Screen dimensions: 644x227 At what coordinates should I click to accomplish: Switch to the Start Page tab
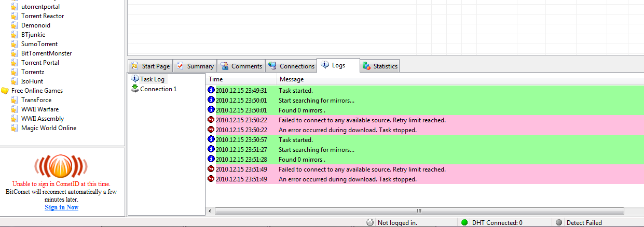pos(150,66)
